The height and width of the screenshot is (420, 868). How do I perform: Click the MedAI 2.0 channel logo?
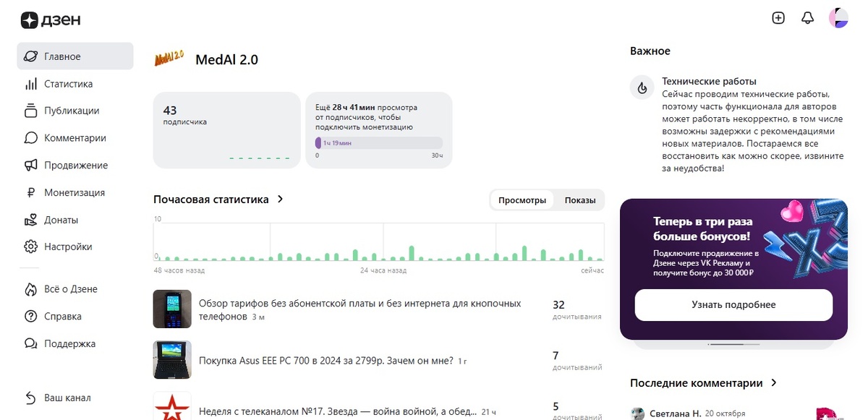pos(169,59)
